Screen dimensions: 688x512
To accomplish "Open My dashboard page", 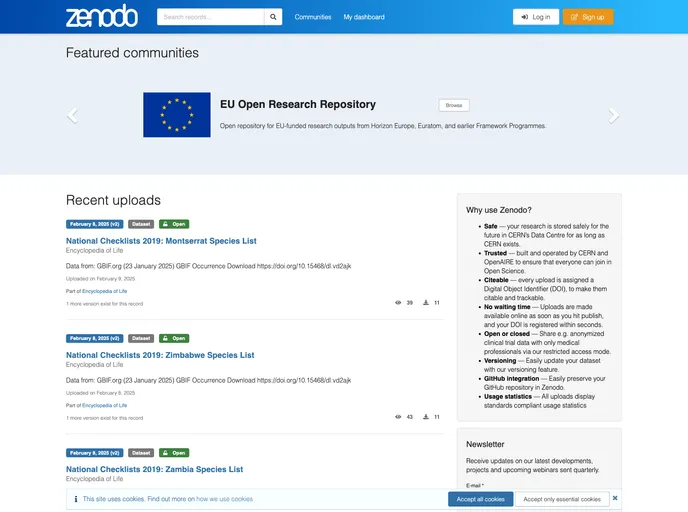I will point(364,17).
